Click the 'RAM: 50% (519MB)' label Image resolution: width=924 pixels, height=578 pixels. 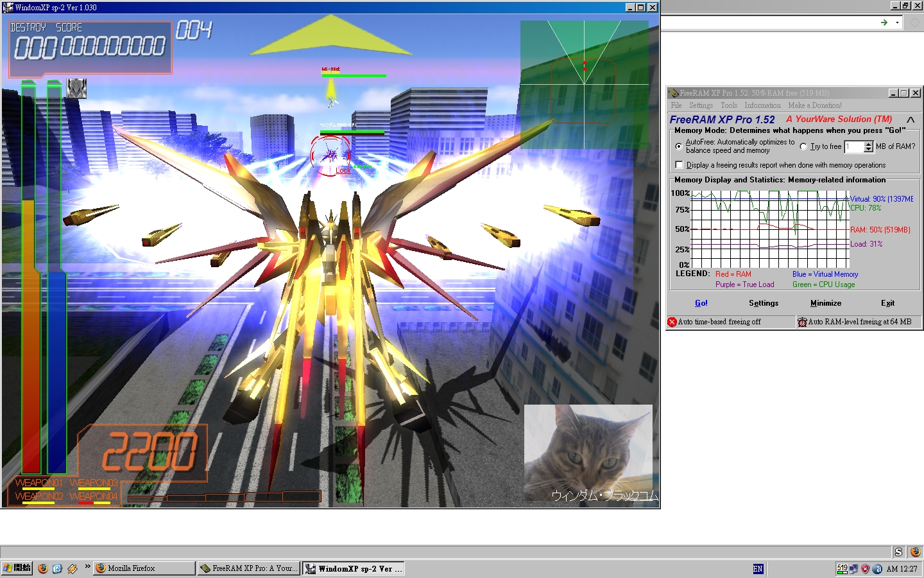tap(880, 230)
